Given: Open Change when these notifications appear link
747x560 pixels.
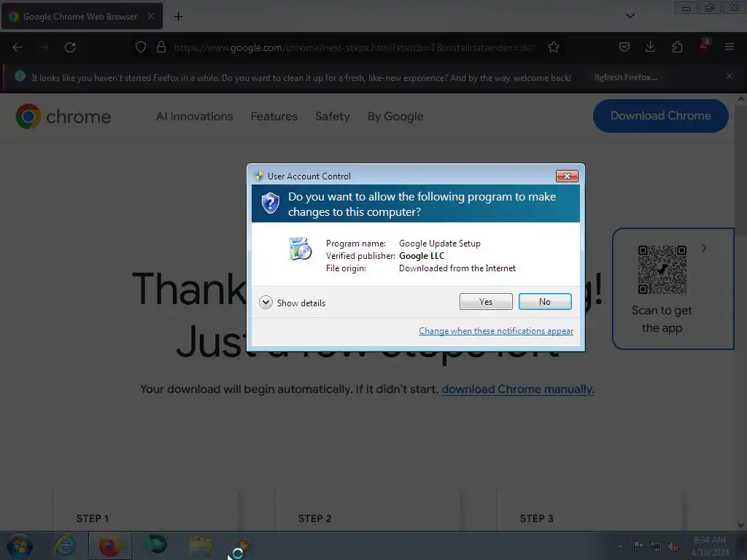Looking at the screenshot, I should pyautogui.click(x=495, y=330).
